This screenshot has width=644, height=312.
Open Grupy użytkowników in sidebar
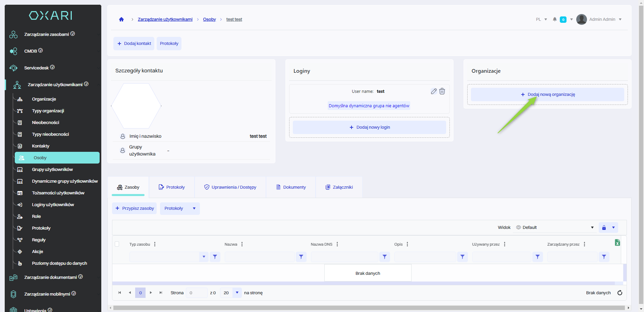click(x=52, y=170)
